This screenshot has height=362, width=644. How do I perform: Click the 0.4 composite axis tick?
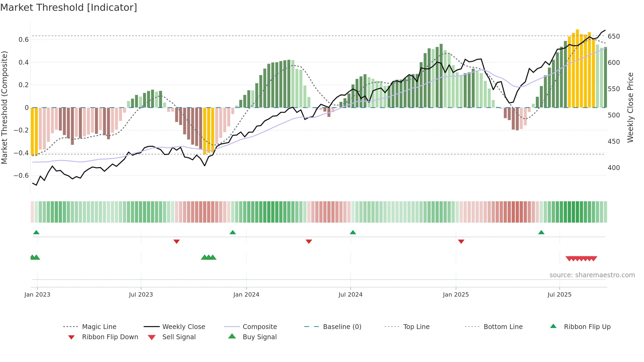[x=24, y=62]
